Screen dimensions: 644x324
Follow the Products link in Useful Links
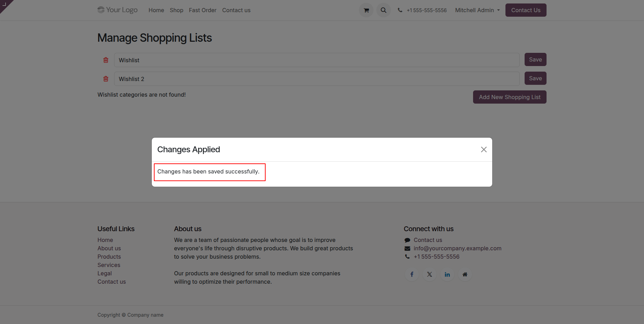[109, 257]
